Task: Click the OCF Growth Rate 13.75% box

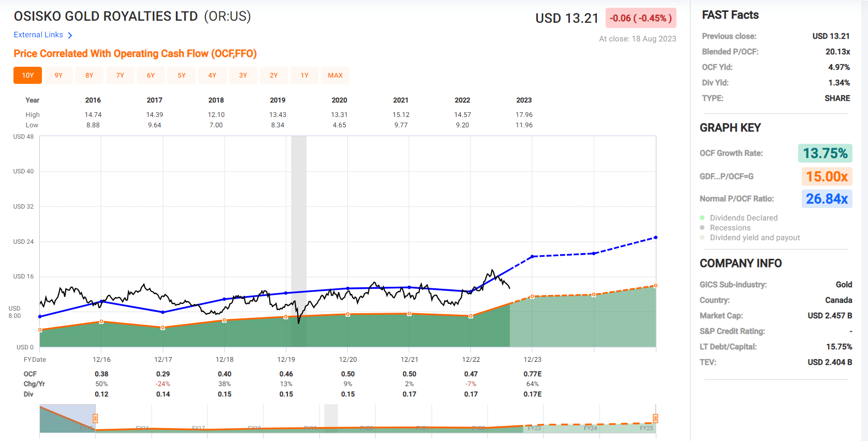Action: click(825, 153)
